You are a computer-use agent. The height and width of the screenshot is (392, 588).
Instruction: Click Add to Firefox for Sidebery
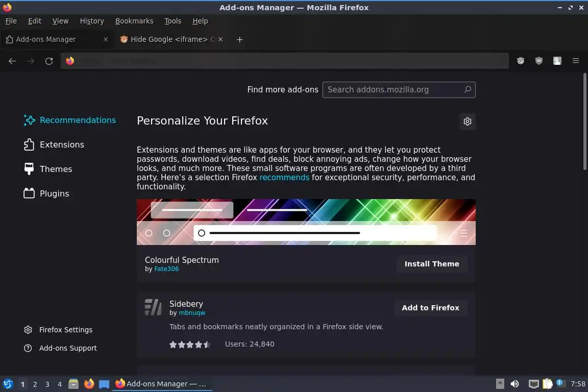[430, 308]
